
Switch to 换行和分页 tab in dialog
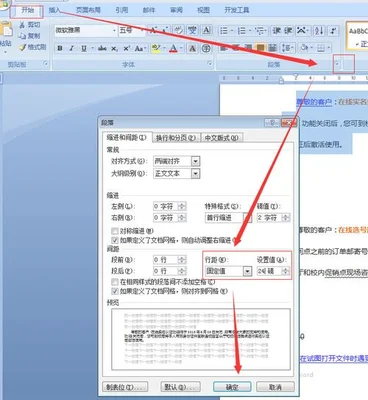click(177, 138)
